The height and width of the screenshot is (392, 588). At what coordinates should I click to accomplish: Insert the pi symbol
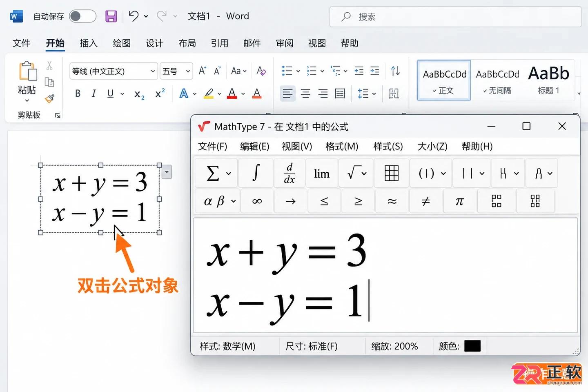coord(459,201)
